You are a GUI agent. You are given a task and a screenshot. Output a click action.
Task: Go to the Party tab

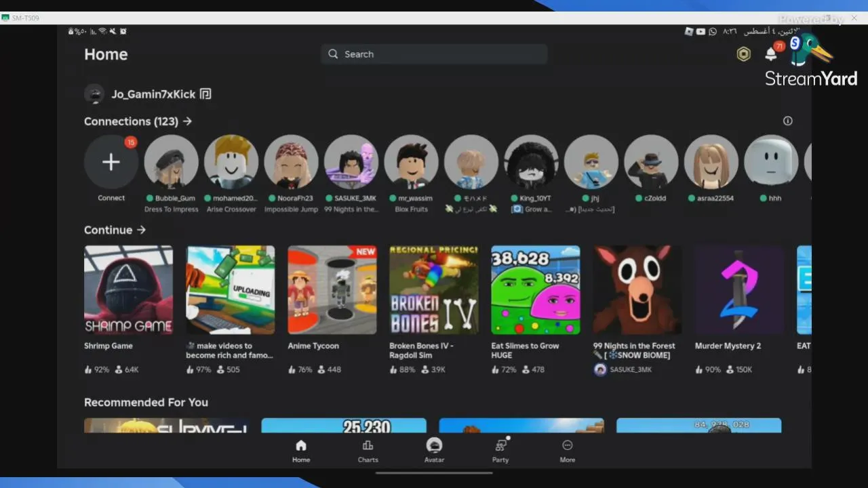point(500,451)
